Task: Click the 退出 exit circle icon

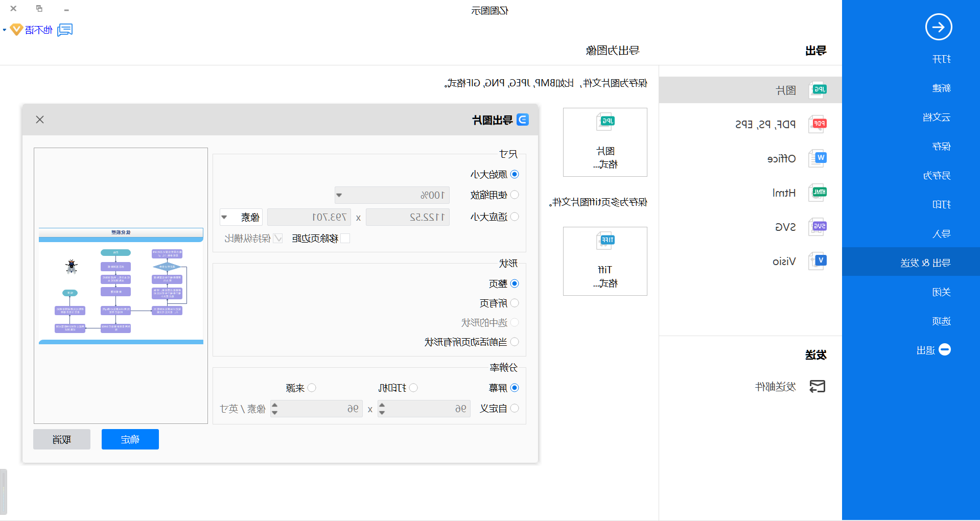Action: [945, 350]
